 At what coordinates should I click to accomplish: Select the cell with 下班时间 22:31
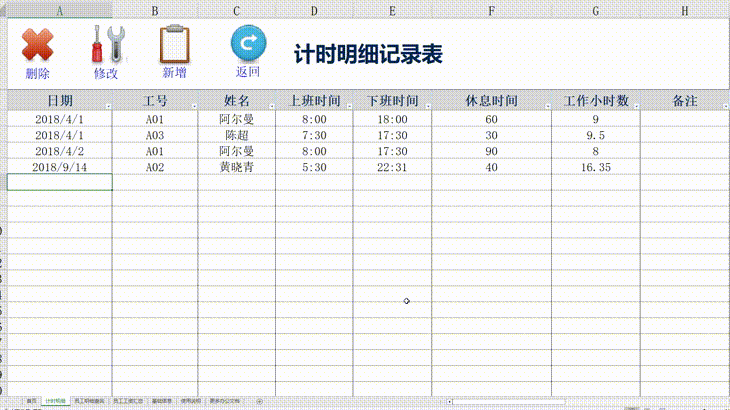point(391,167)
